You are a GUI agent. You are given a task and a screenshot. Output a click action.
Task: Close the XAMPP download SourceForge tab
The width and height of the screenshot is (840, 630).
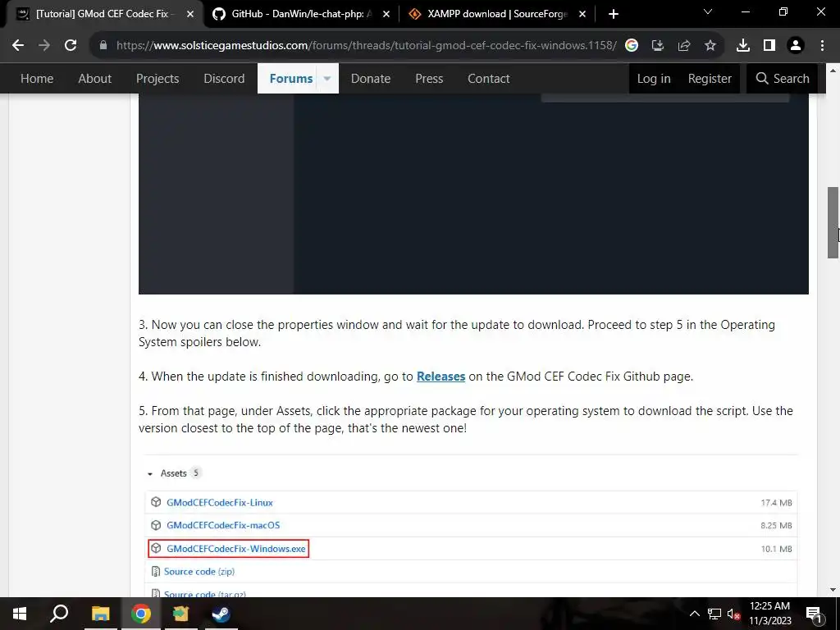pos(582,14)
